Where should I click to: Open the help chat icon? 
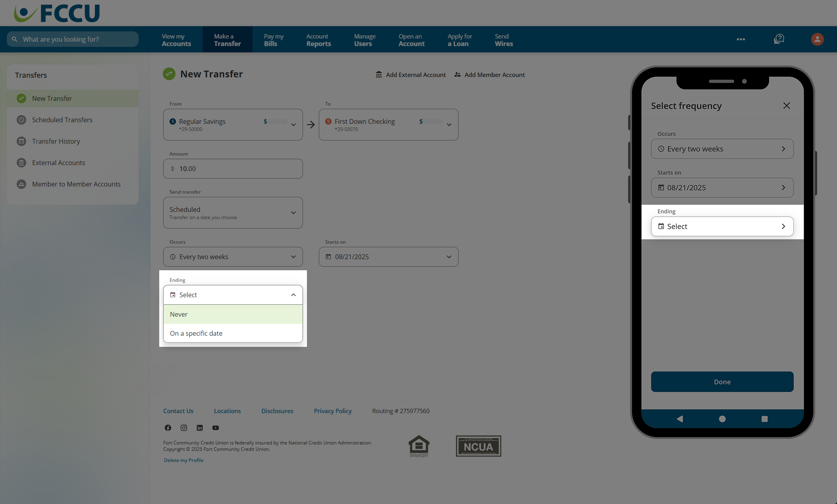779,39
